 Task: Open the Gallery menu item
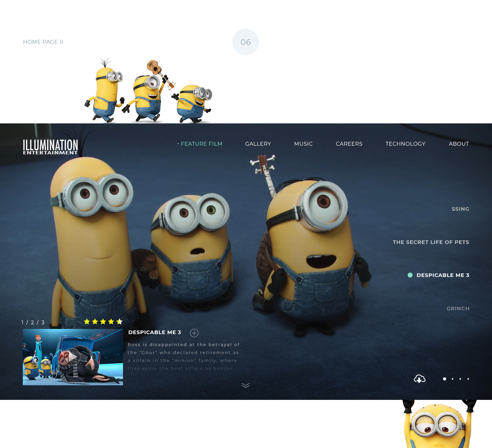tap(258, 144)
